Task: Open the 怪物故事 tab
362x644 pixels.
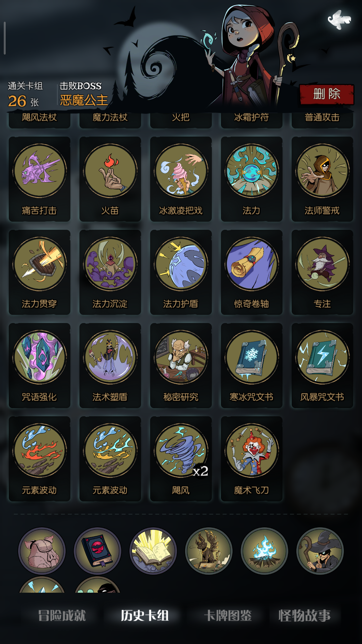Action: point(304,615)
